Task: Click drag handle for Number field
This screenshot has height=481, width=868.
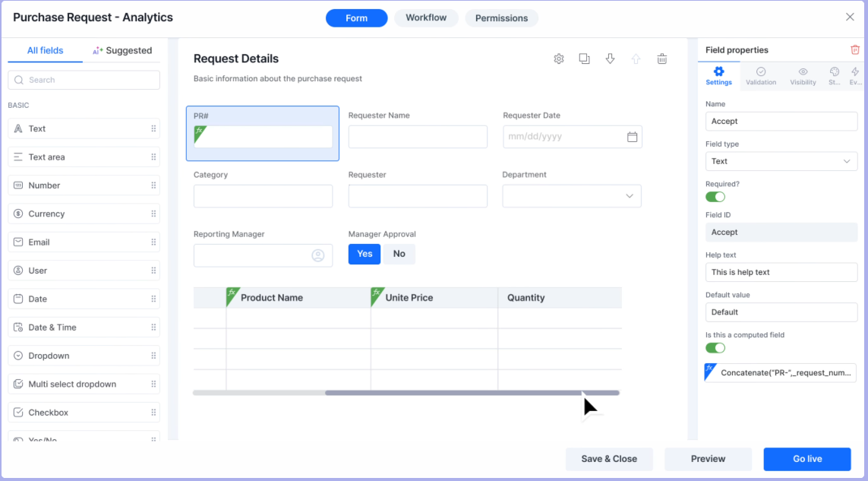Action: point(153,185)
